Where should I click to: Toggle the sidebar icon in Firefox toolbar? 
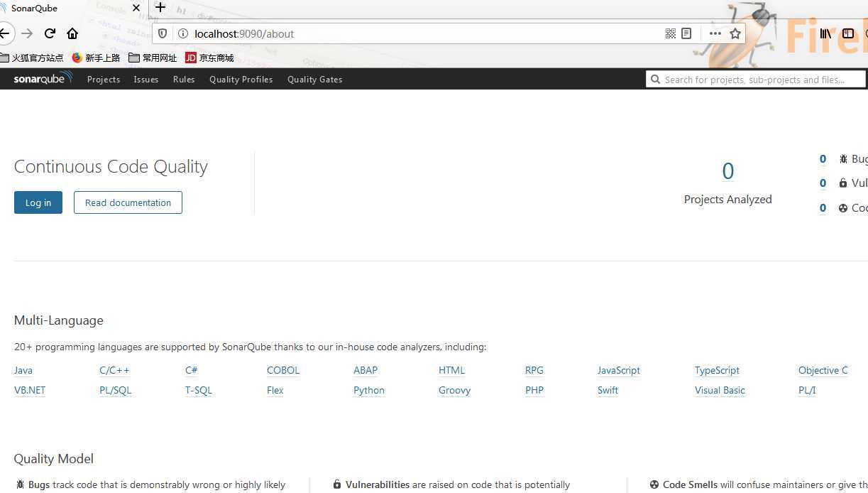[x=847, y=33]
